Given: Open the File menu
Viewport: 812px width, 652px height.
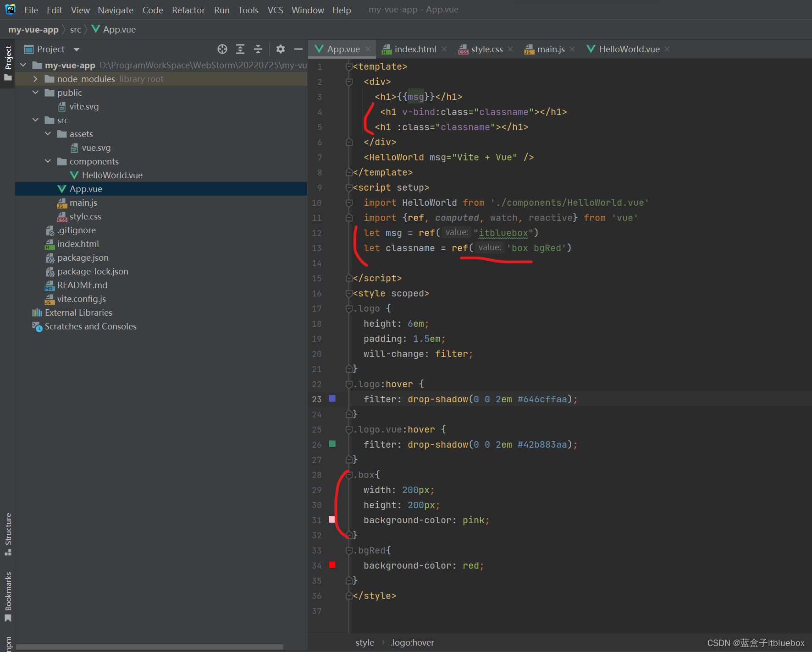Looking at the screenshot, I should (31, 10).
